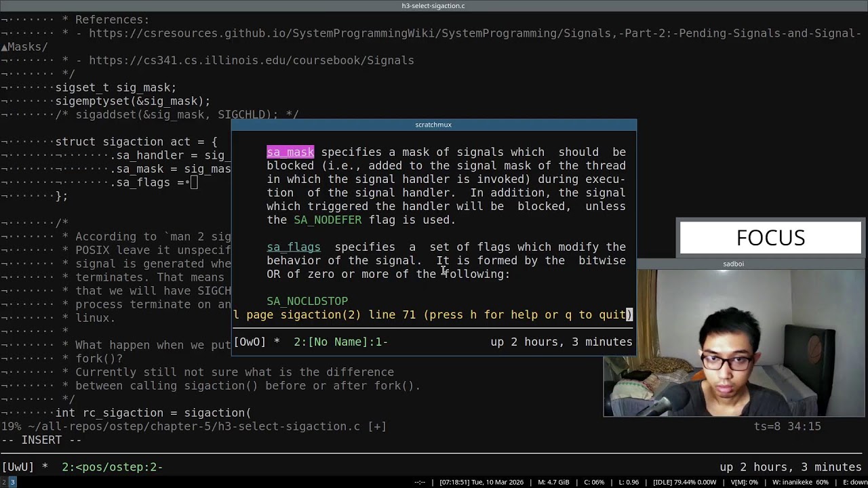Image resolution: width=868 pixels, height=488 pixels.
Task: Click the sigemptyset(&sig_mask); code line
Action: pyautogui.click(x=133, y=101)
